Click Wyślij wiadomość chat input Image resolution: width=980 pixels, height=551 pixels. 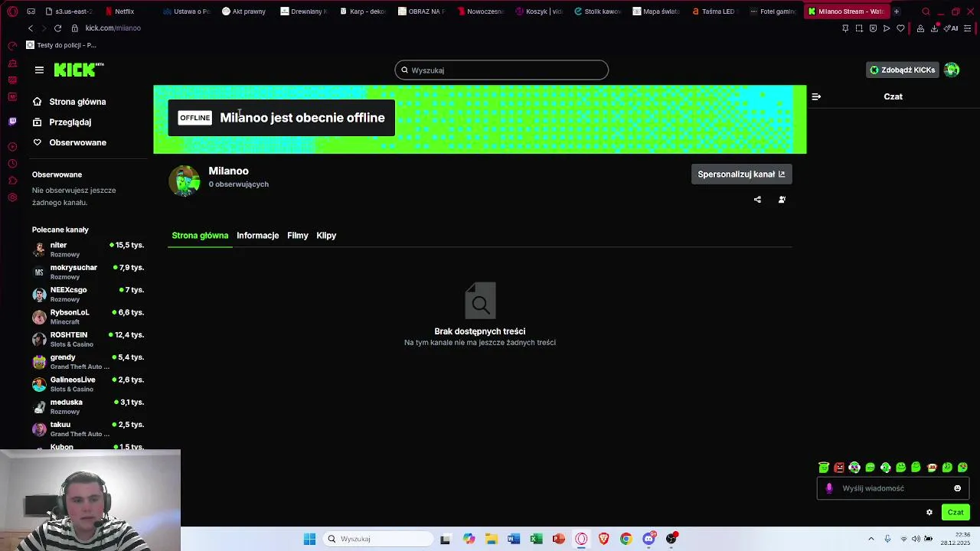[x=893, y=488]
